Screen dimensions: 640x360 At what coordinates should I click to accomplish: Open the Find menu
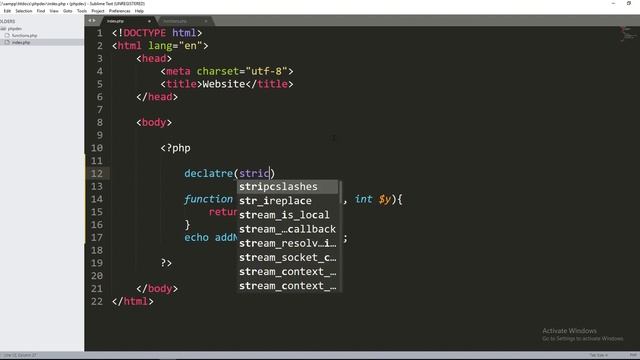pos(41,11)
